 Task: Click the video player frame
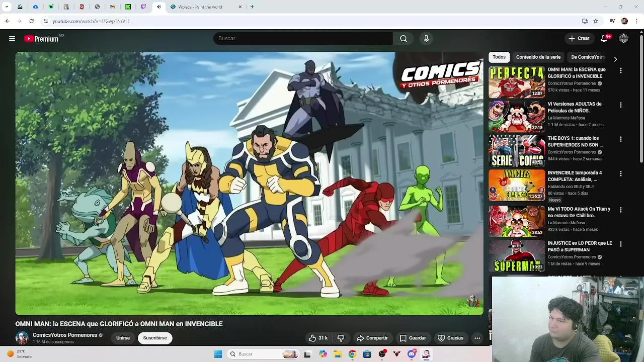pos(249,184)
